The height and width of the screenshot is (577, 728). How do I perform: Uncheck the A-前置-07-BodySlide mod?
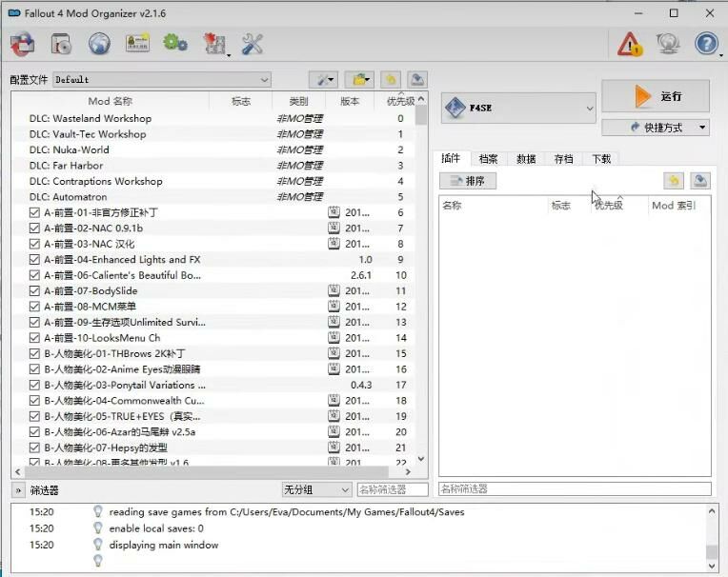pyautogui.click(x=35, y=291)
